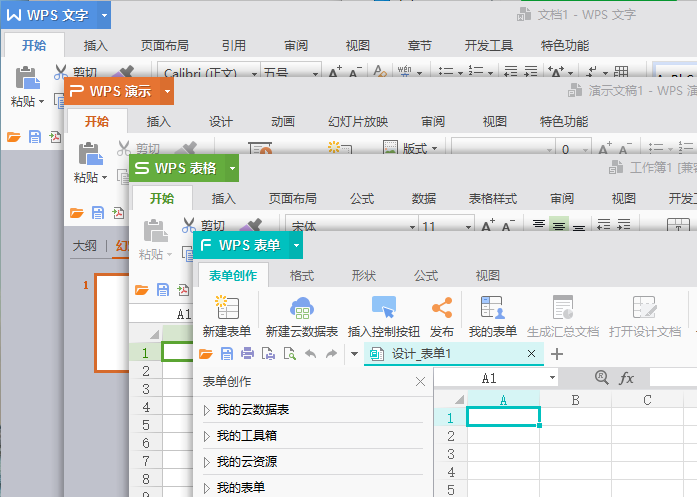Click the 新建云数据表 cloud icon
Image resolution: width=697 pixels, height=497 pixels.
tap(301, 309)
